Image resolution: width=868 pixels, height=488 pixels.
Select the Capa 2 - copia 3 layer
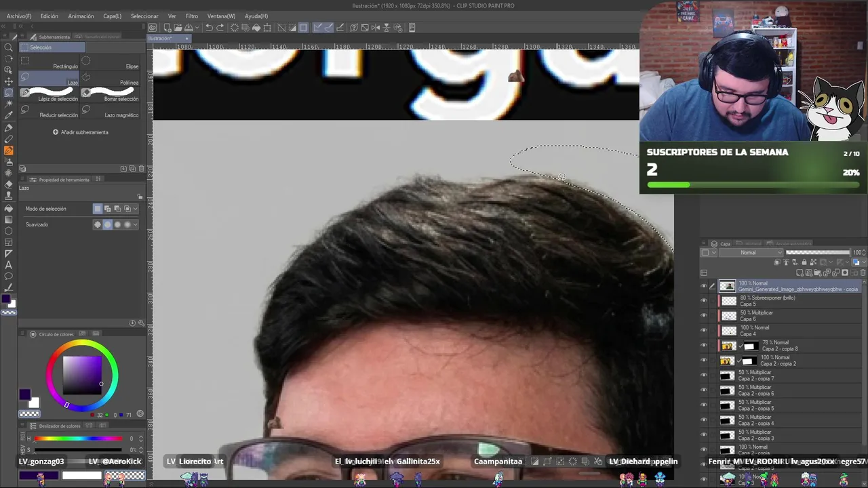coord(780,435)
